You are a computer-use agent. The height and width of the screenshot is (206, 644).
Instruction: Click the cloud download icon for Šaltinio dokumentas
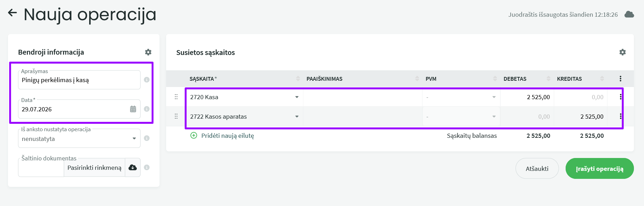[x=133, y=167]
